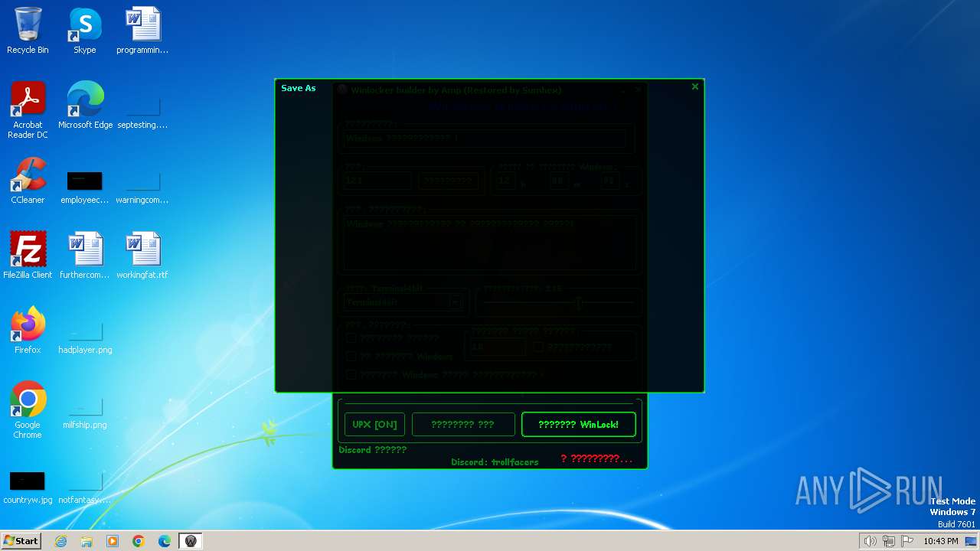980x551 pixels.
Task: Launch Chrome from the taskbar
Action: [139, 541]
